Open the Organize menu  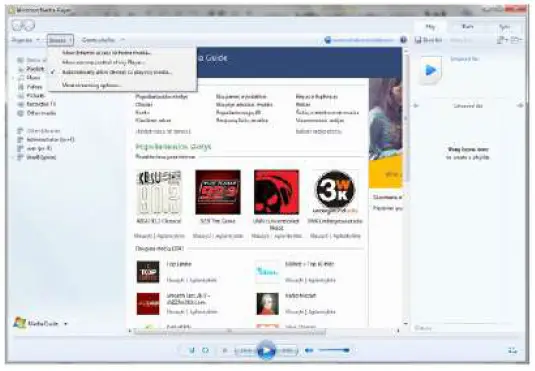click(26, 40)
